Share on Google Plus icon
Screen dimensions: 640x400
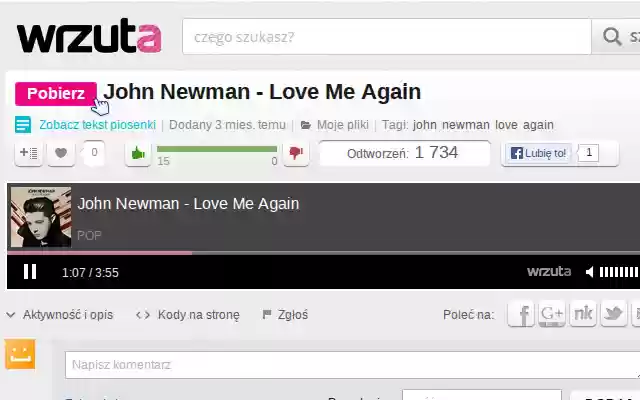tap(552, 314)
